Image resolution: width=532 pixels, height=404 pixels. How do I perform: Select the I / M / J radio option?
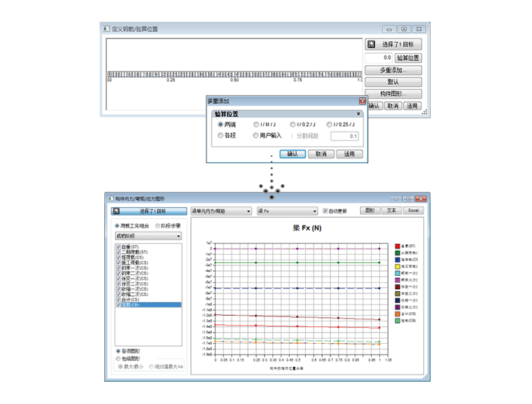click(x=255, y=125)
